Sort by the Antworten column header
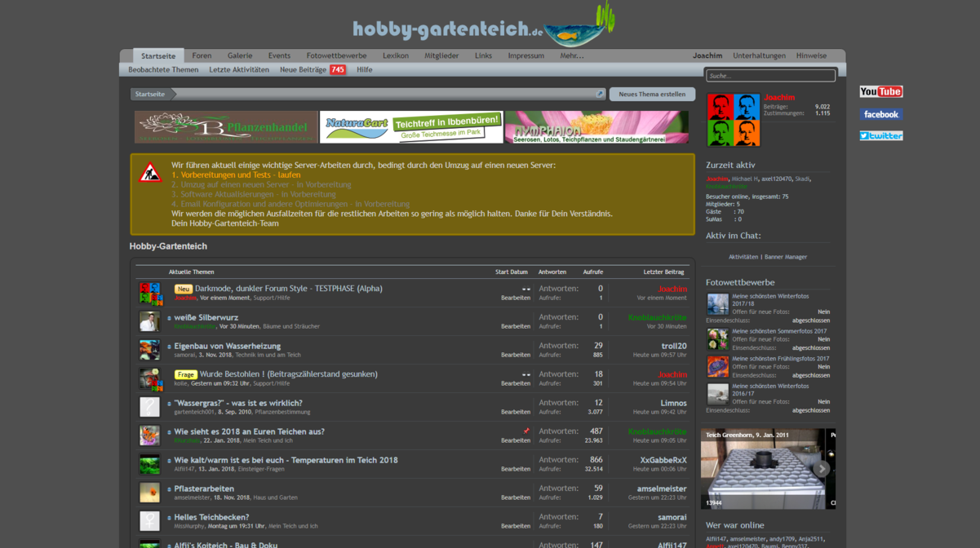This screenshot has height=548, width=980. [x=552, y=272]
